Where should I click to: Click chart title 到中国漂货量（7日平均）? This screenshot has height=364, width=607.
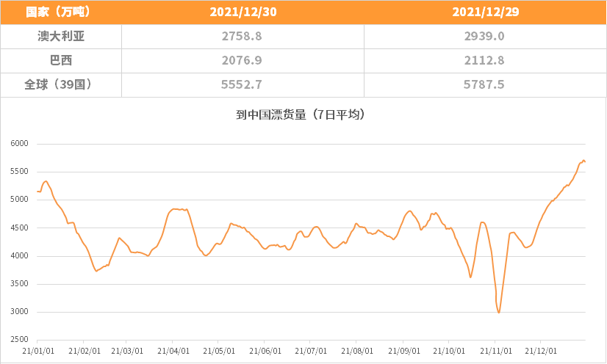[301, 114]
